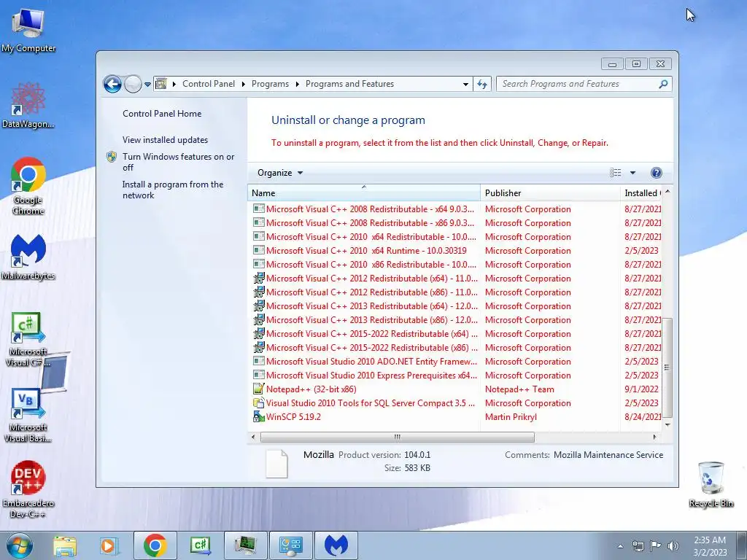Open Turn Windows features on or off
Viewport: 747px width, 560px height.
coord(178,162)
